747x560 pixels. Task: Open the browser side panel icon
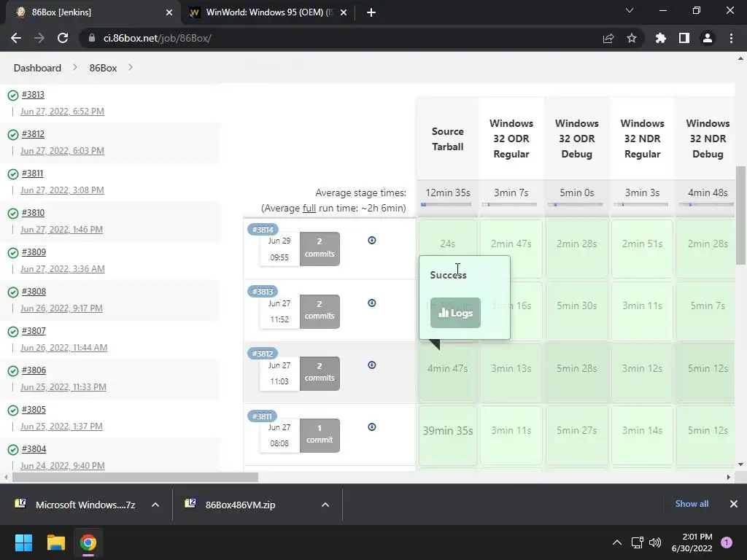pos(684,38)
